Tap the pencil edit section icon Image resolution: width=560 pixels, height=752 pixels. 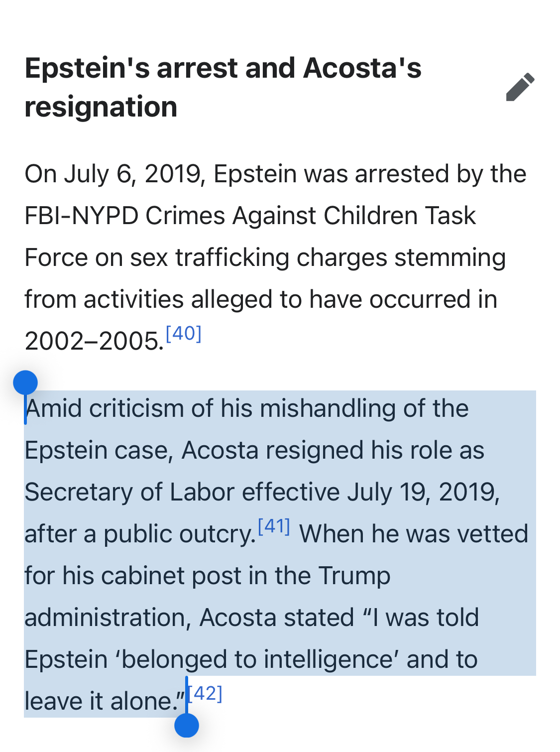[520, 87]
